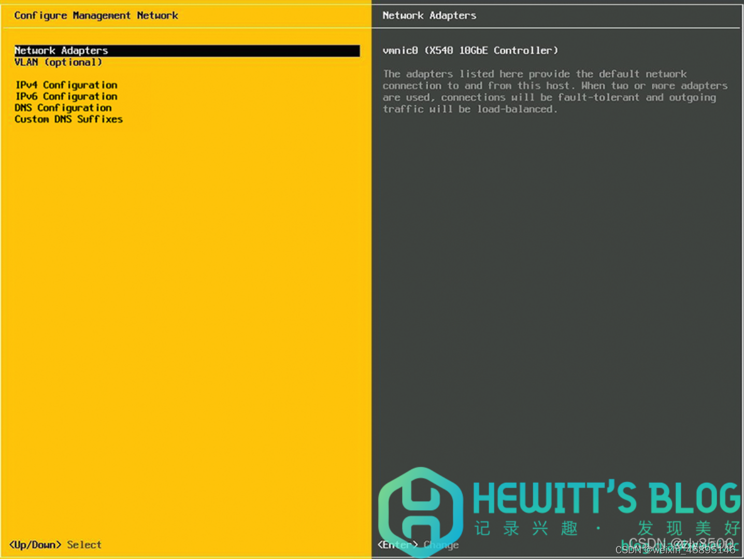Select the Network Adapters menu entry
This screenshot has height=560, width=744.
(x=61, y=50)
